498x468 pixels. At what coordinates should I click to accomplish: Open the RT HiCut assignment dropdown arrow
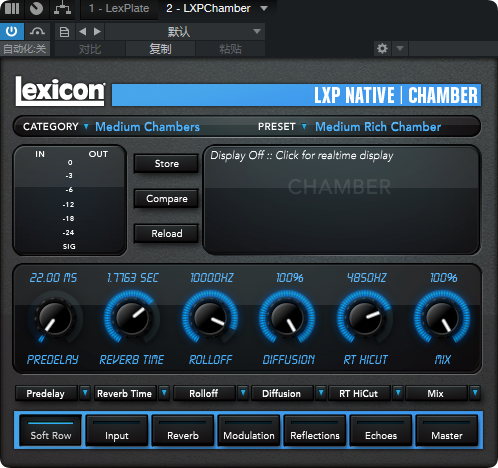398,393
